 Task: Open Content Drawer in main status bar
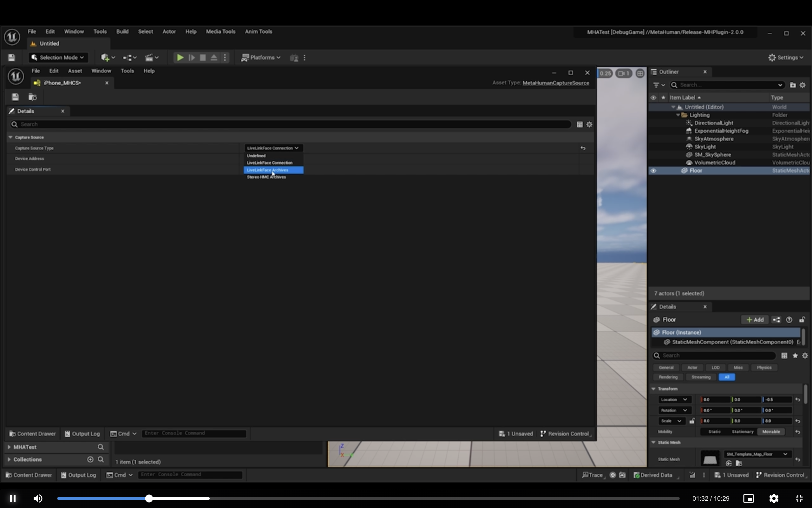pos(29,475)
